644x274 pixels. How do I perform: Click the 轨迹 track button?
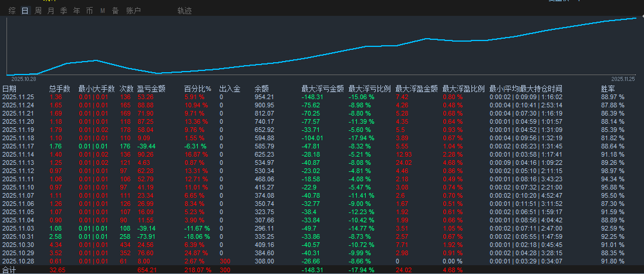click(184, 11)
